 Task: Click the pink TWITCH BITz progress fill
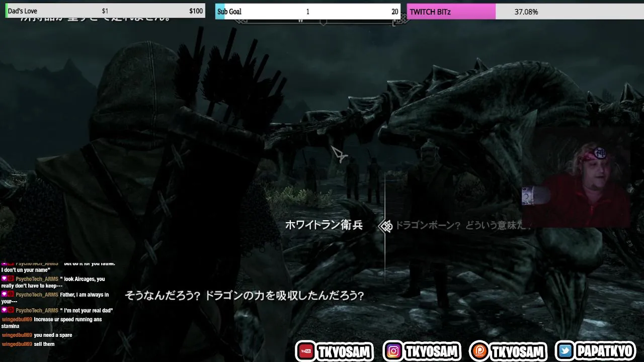(x=451, y=11)
